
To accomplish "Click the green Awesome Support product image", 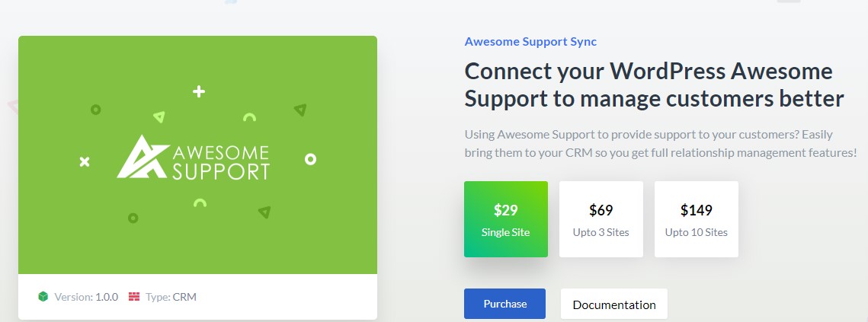I will point(197,155).
